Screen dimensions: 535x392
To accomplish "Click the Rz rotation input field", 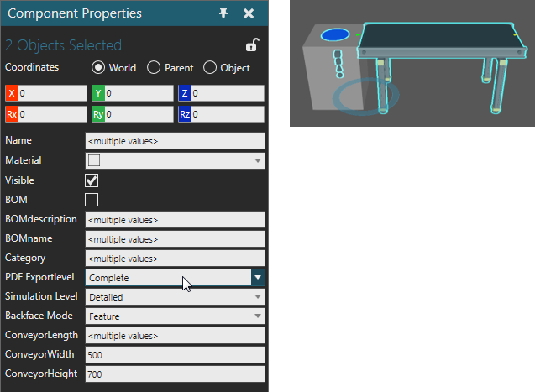I will click(x=228, y=113).
